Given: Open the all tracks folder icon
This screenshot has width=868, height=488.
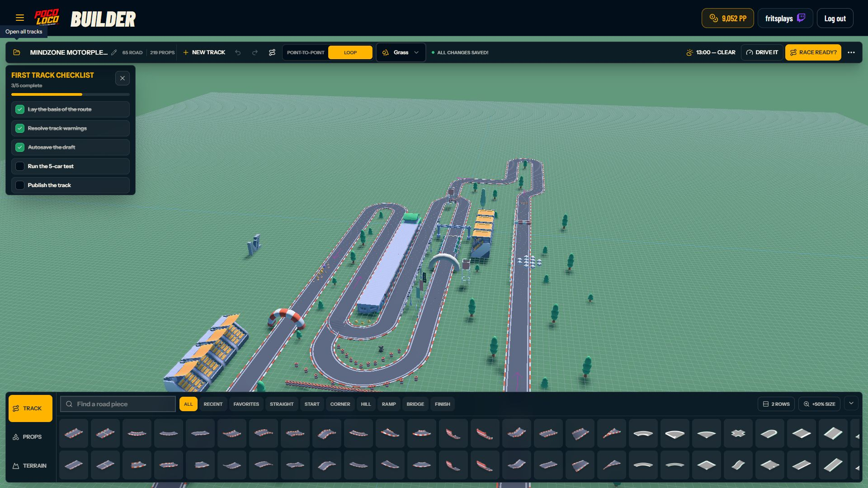Looking at the screenshot, I should coord(17,52).
